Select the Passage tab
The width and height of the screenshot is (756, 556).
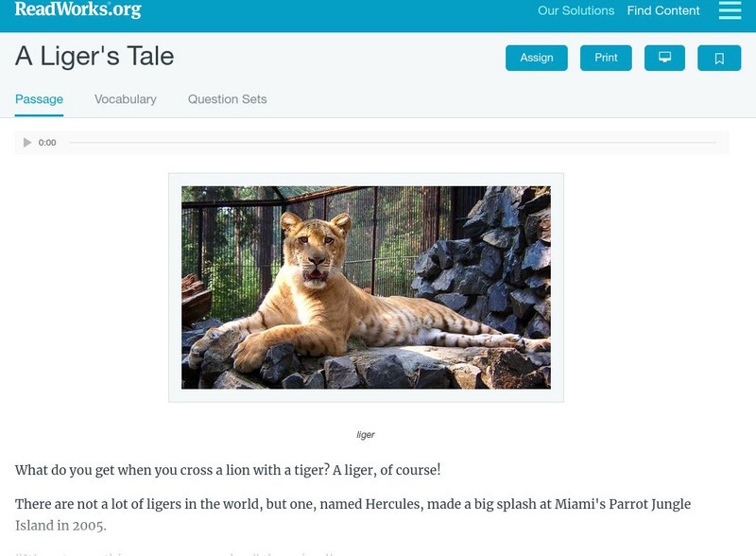[39, 99]
